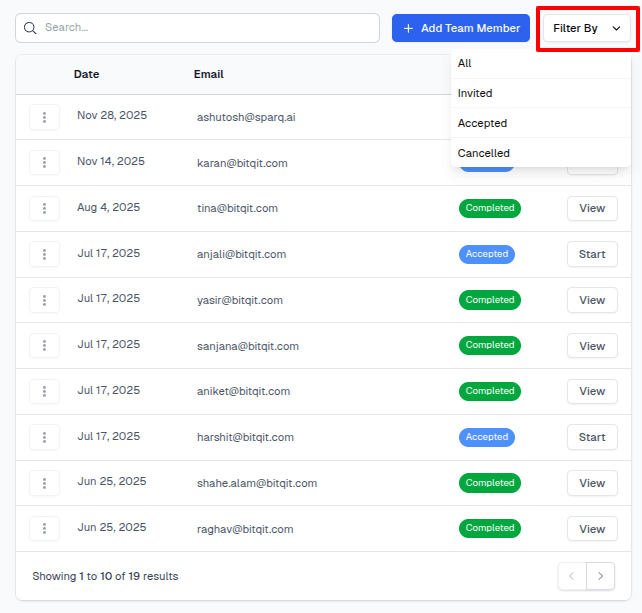The image size is (642, 613).
Task: Open row menu for tina@bitqit.com
Action: (44, 208)
